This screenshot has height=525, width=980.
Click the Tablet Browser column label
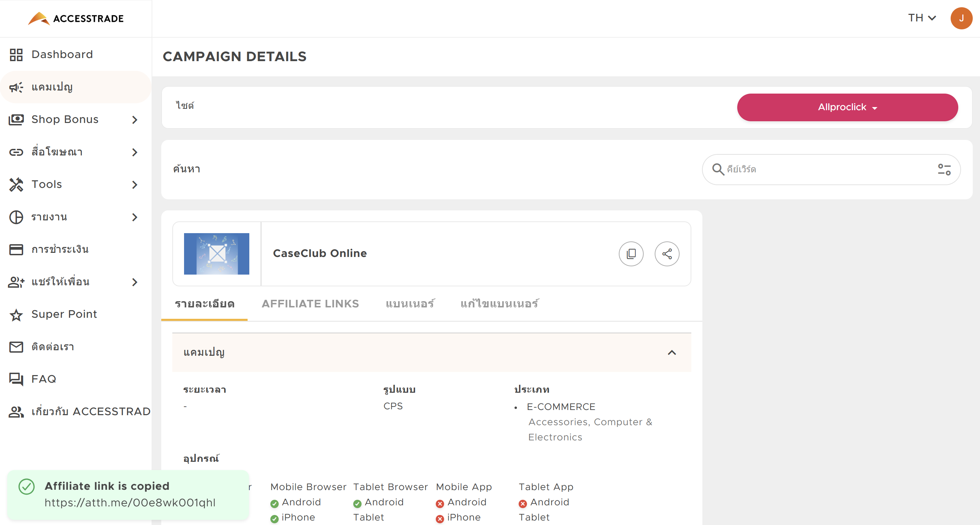tap(390, 487)
